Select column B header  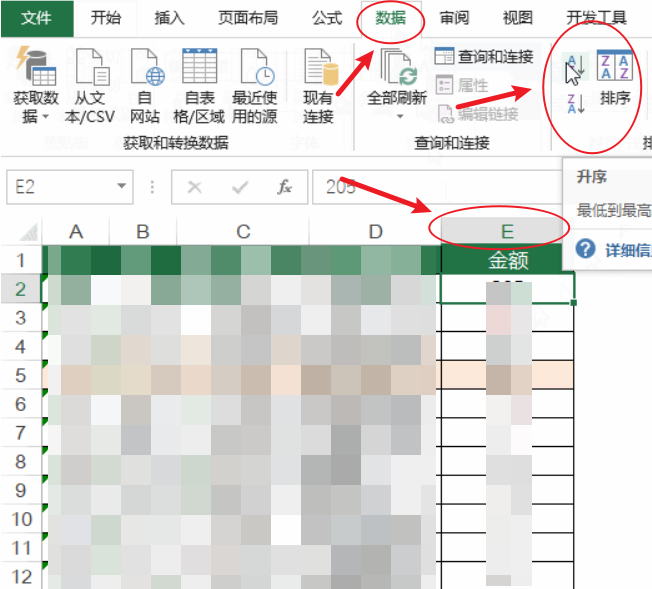(143, 232)
